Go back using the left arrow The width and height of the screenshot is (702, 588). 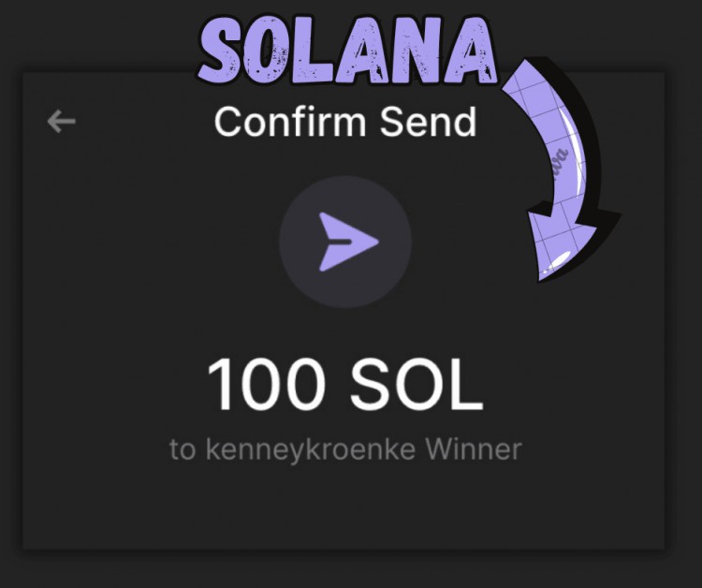62,121
